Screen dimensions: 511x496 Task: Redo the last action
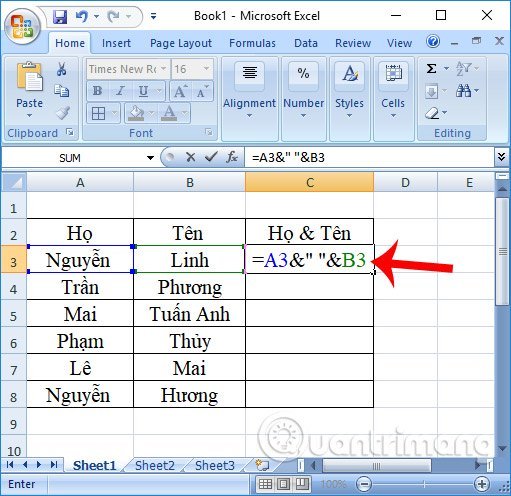tap(113, 16)
